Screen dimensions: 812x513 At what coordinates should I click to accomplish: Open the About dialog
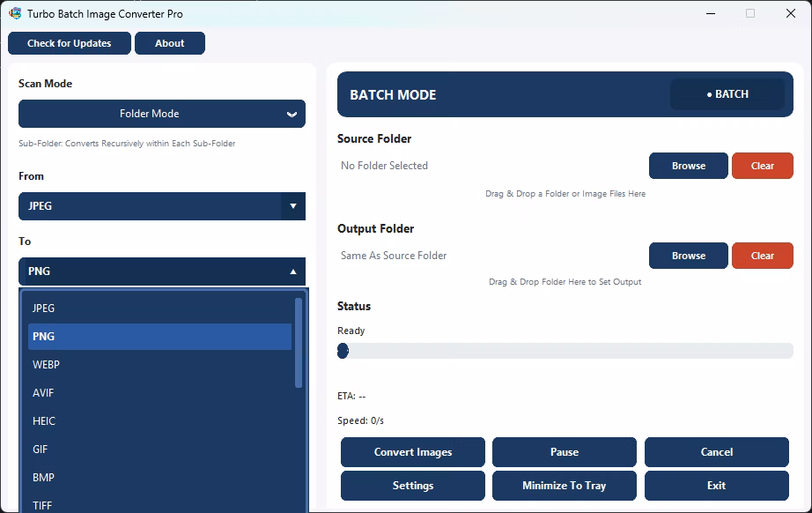point(170,43)
